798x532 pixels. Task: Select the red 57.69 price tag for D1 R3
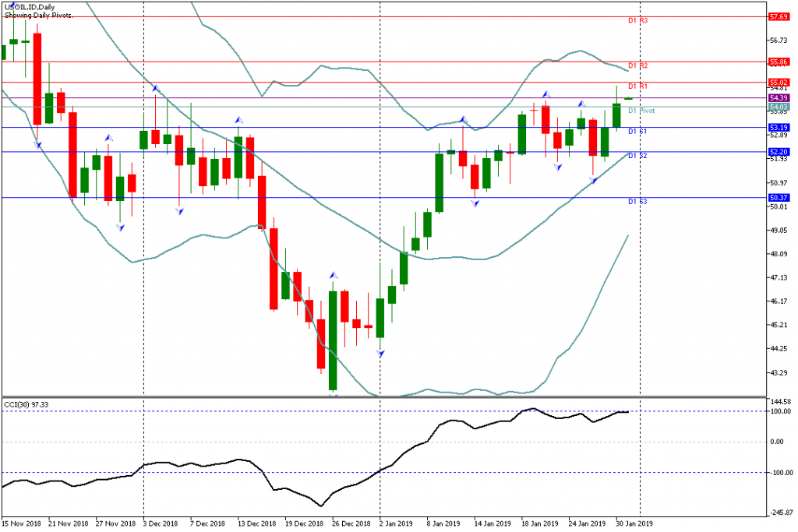(778, 16)
